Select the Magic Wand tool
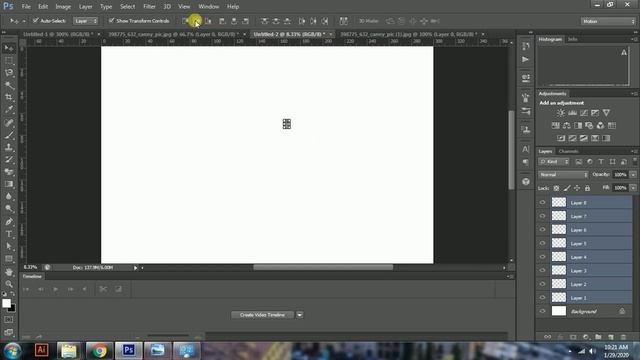640x360 pixels. [x=9, y=85]
